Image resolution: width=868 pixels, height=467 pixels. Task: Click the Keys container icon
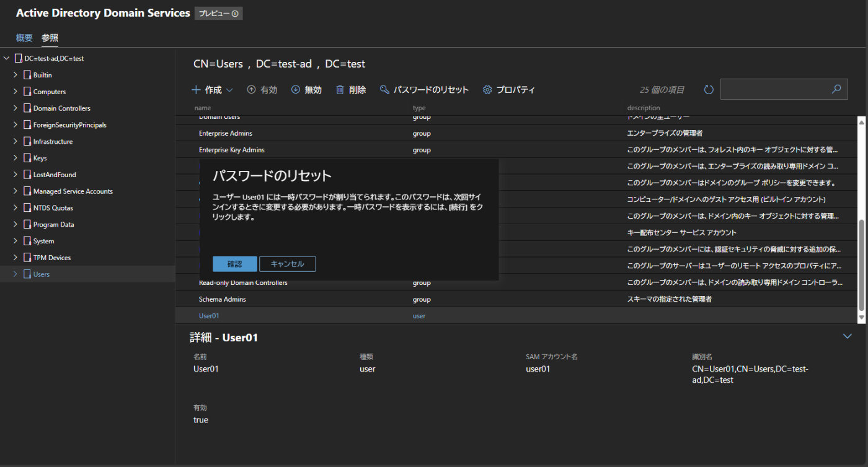27,158
